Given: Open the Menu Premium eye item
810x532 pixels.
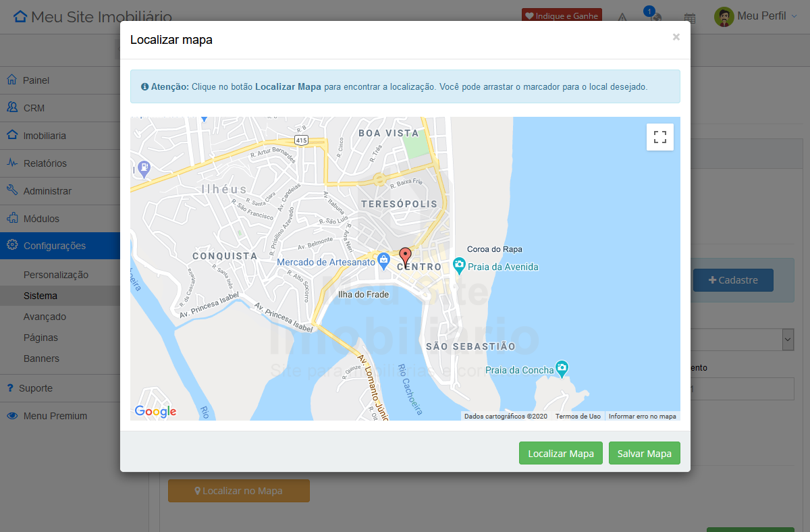Looking at the screenshot, I should [55, 416].
